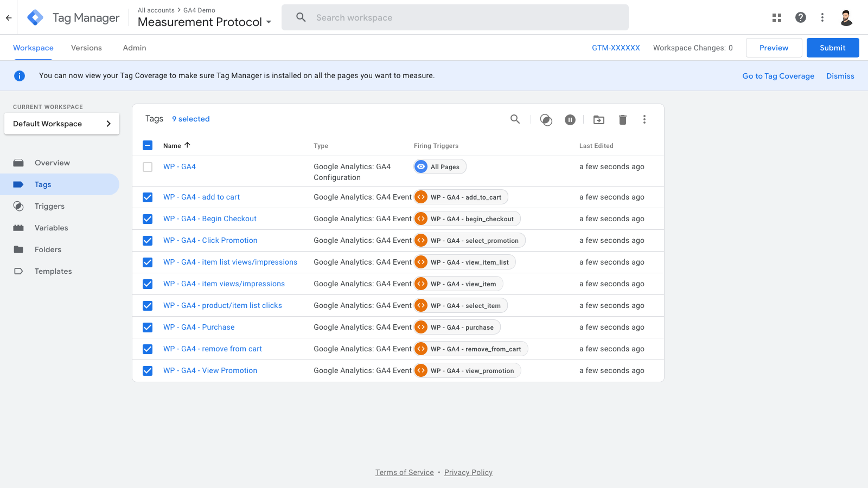Open the Measurement Protocol container dropdown
The height and width of the screenshot is (488, 868).
click(205, 22)
